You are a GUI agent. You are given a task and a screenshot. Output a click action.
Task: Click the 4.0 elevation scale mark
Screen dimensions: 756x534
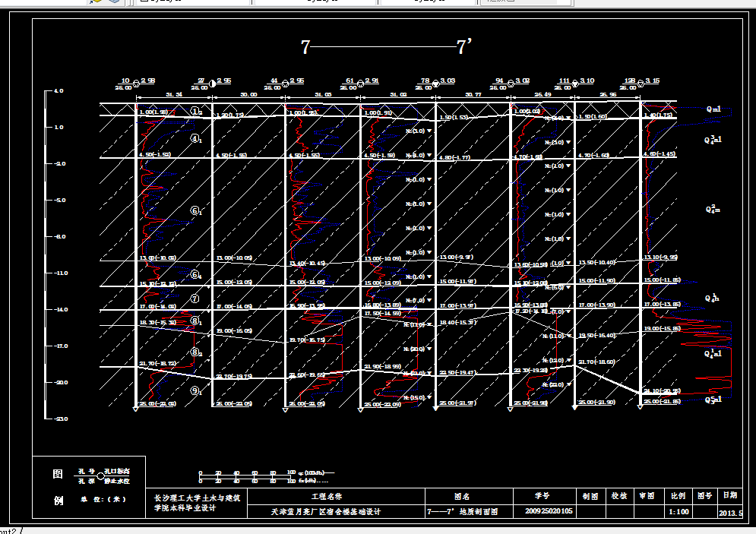click(59, 90)
